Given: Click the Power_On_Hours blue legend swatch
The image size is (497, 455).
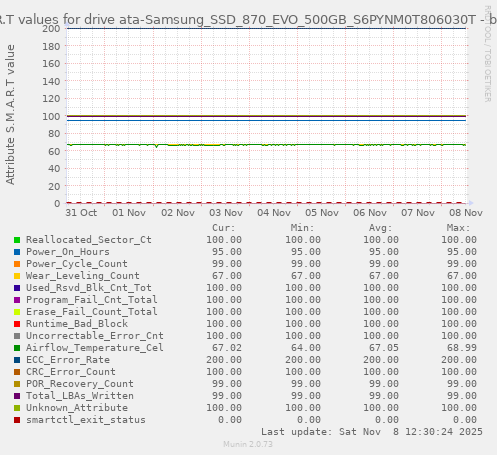Looking at the screenshot, I should (x=17, y=252).
